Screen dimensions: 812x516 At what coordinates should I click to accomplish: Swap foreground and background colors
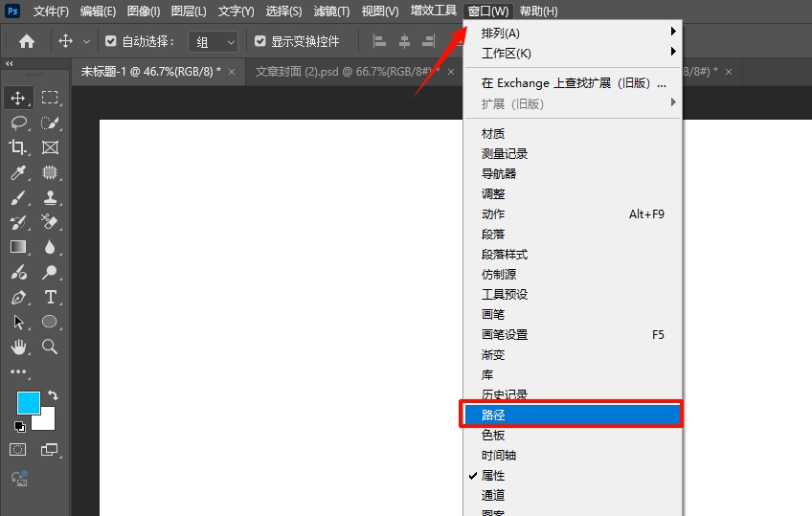click(x=53, y=395)
